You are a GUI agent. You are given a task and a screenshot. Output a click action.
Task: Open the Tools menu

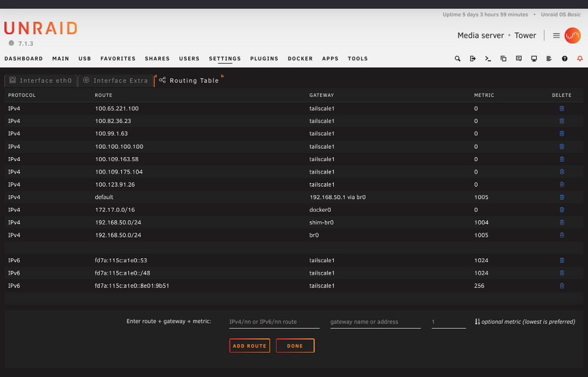tap(358, 58)
